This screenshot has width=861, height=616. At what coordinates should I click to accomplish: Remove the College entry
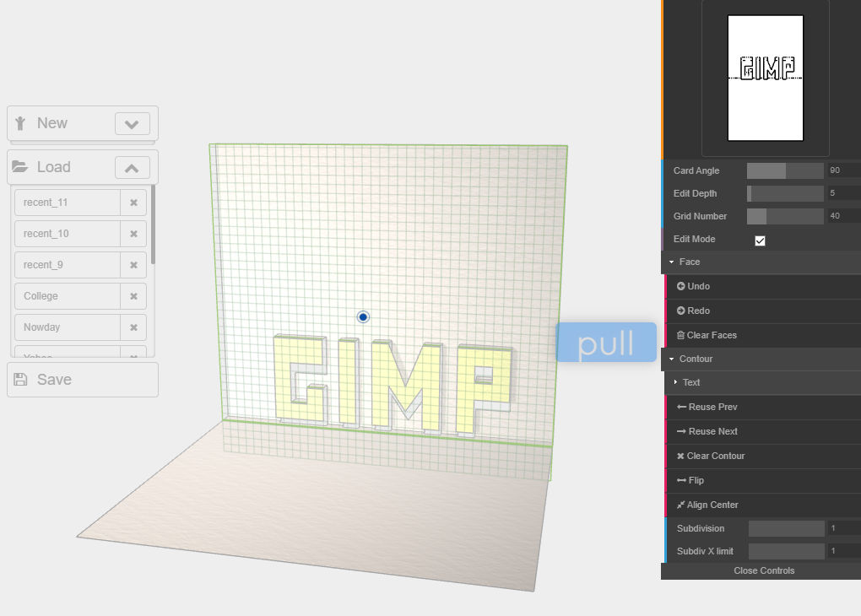pyautogui.click(x=133, y=296)
